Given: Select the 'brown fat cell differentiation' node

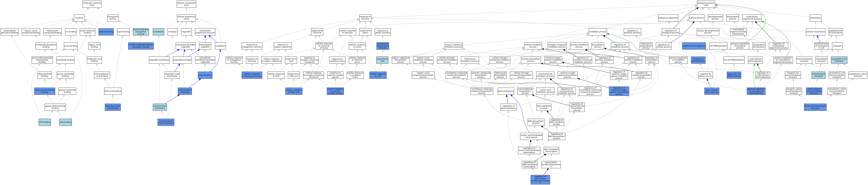Looking at the screenshot, I should pyautogui.click(x=734, y=75).
